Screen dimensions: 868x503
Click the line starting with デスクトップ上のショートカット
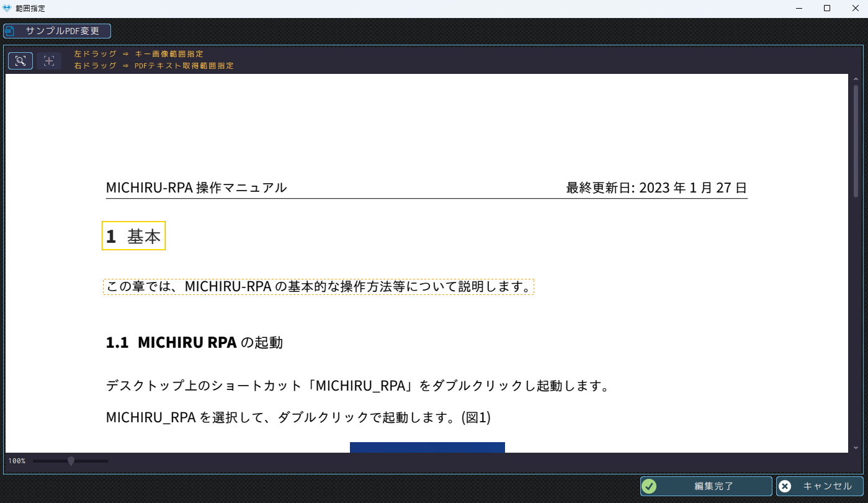pos(356,386)
